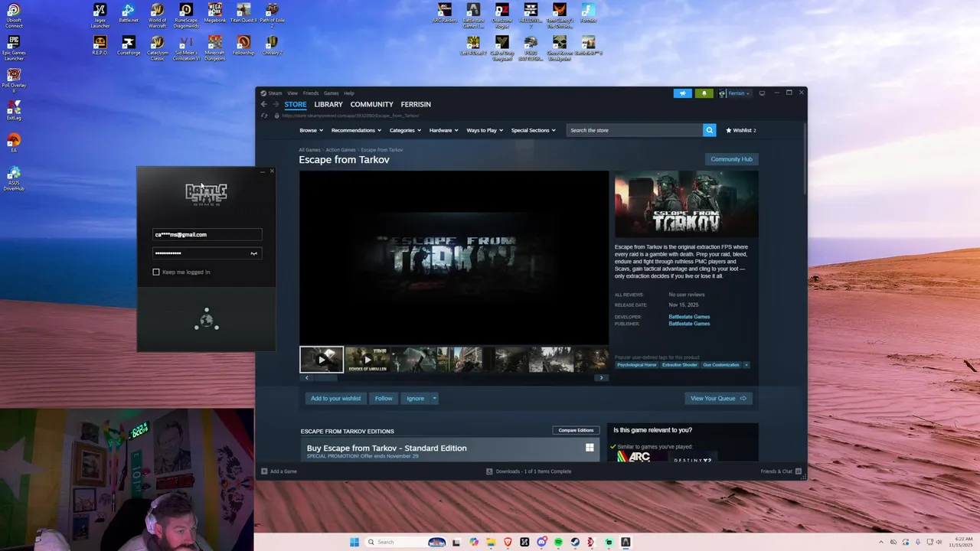The image size is (980, 551).
Task: Click the Action Games breadcrumb link
Action: pyautogui.click(x=341, y=150)
